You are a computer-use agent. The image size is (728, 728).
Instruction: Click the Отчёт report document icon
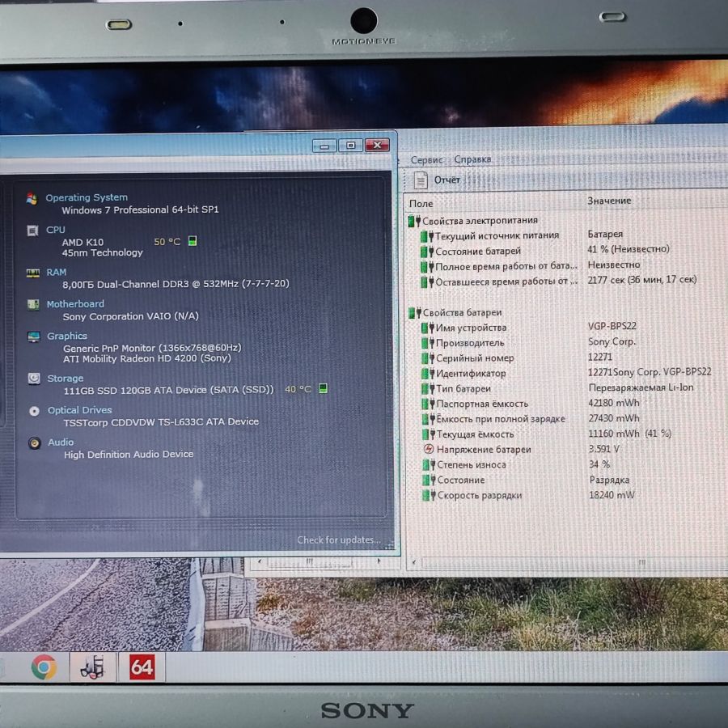click(x=420, y=180)
